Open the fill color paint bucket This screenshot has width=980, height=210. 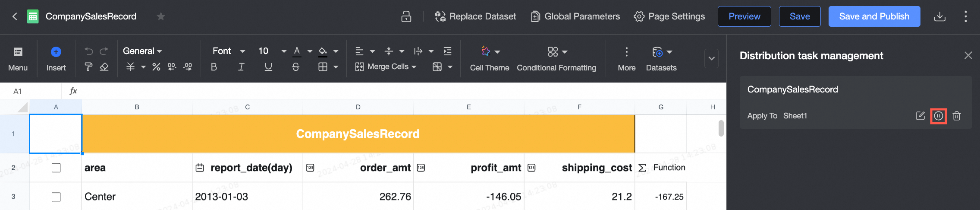323,51
